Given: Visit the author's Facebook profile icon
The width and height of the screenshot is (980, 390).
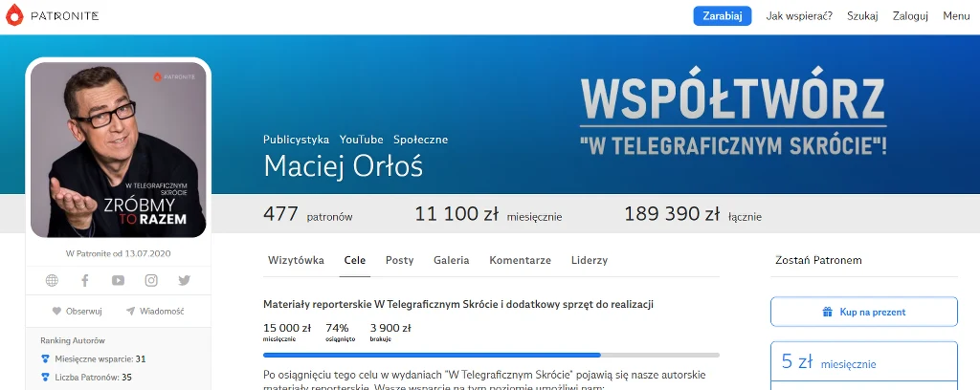Looking at the screenshot, I should (85, 281).
